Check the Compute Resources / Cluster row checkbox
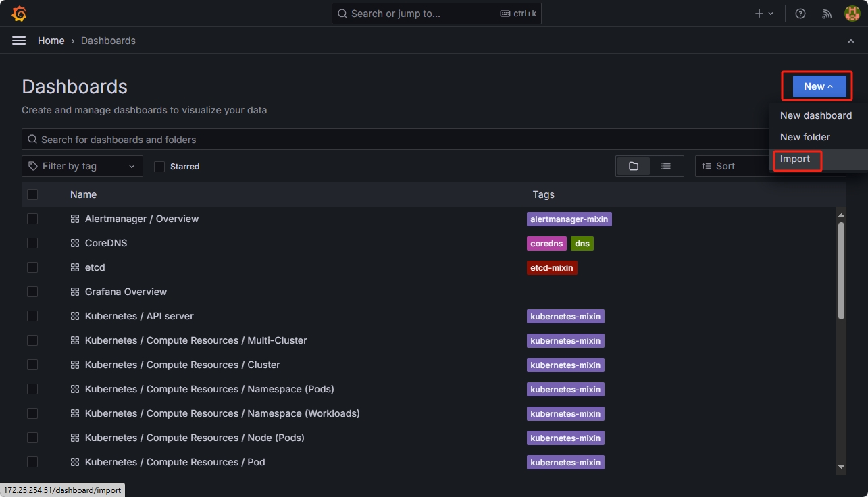Viewport: 868px width, 497px height. pos(32,365)
